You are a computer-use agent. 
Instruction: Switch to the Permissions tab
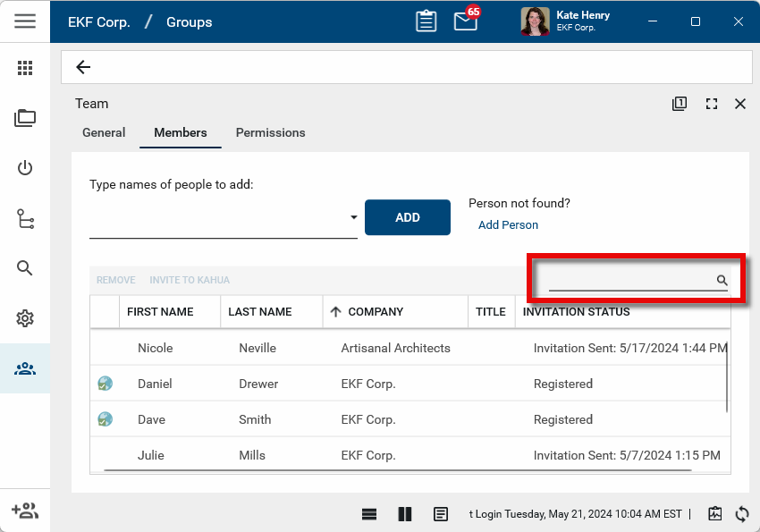click(270, 132)
